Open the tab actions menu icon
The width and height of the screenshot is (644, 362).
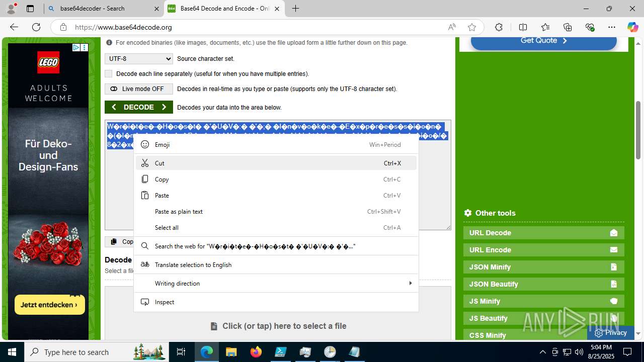pyautogui.click(x=30, y=9)
